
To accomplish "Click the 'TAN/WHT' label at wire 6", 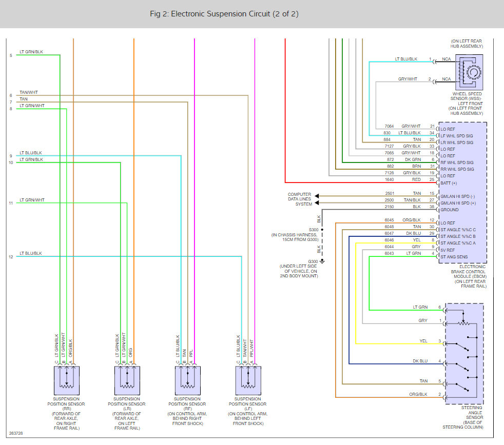I will point(29,92).
